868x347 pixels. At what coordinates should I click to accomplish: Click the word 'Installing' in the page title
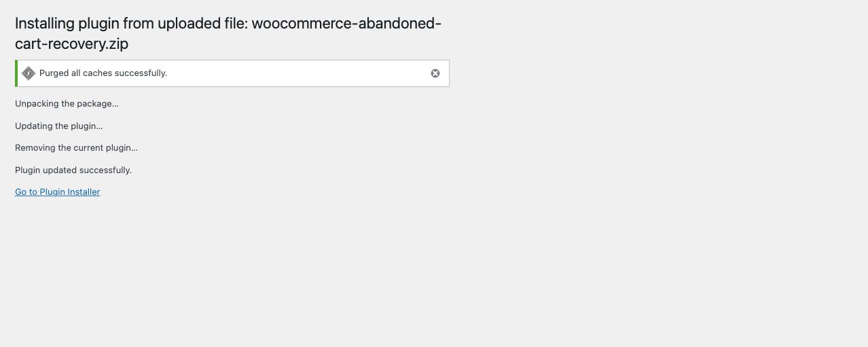point(45,24)
